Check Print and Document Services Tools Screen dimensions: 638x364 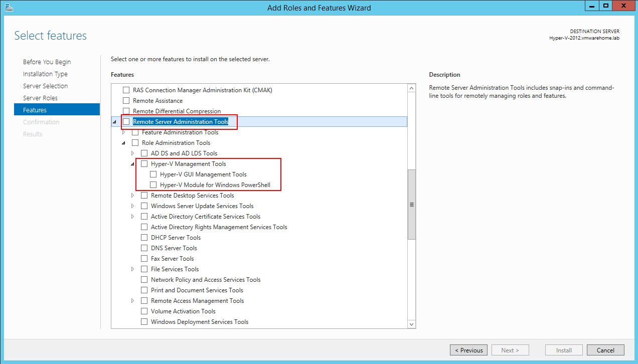click(144, 290)
